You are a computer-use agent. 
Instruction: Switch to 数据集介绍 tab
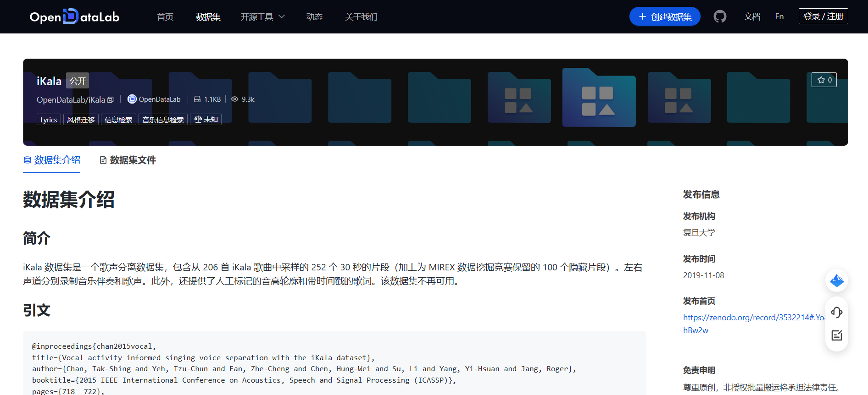[52, 160]
